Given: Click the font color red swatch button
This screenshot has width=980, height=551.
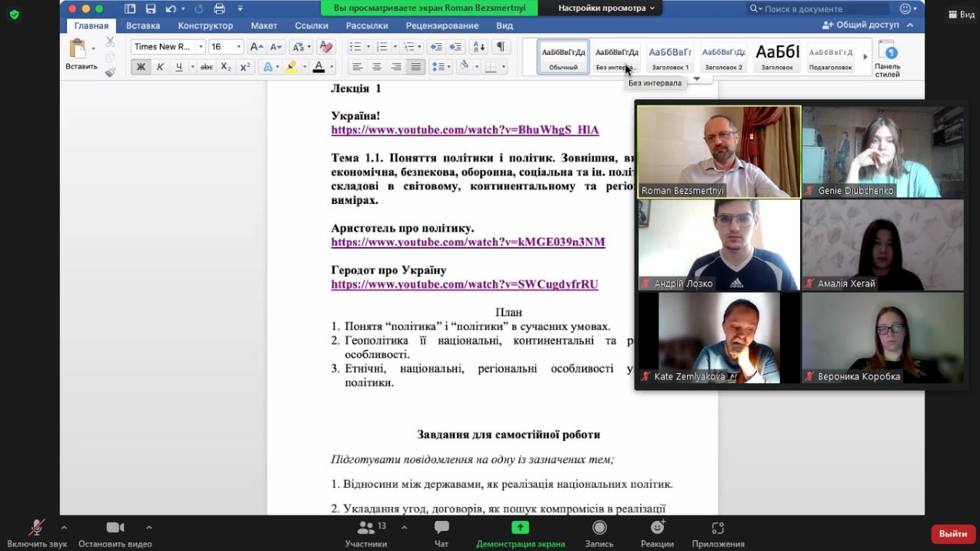Looking at the screenshot, I should coord(318,67).
